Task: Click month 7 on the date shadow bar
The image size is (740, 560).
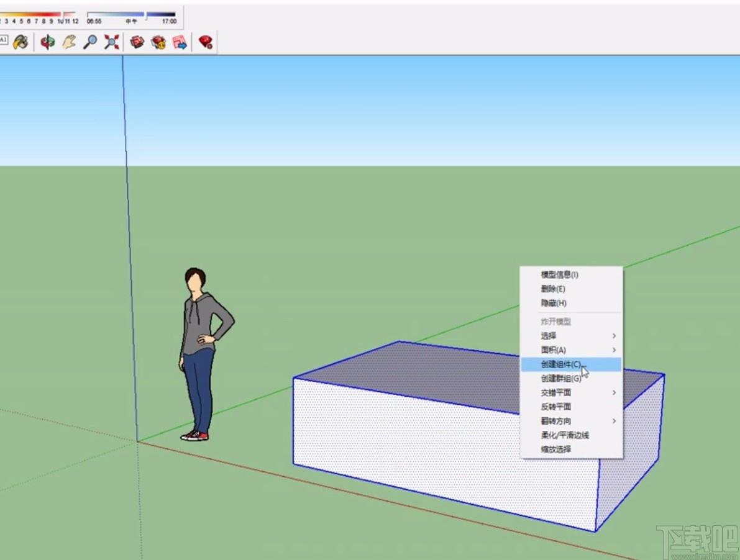Action: point(35,16)
